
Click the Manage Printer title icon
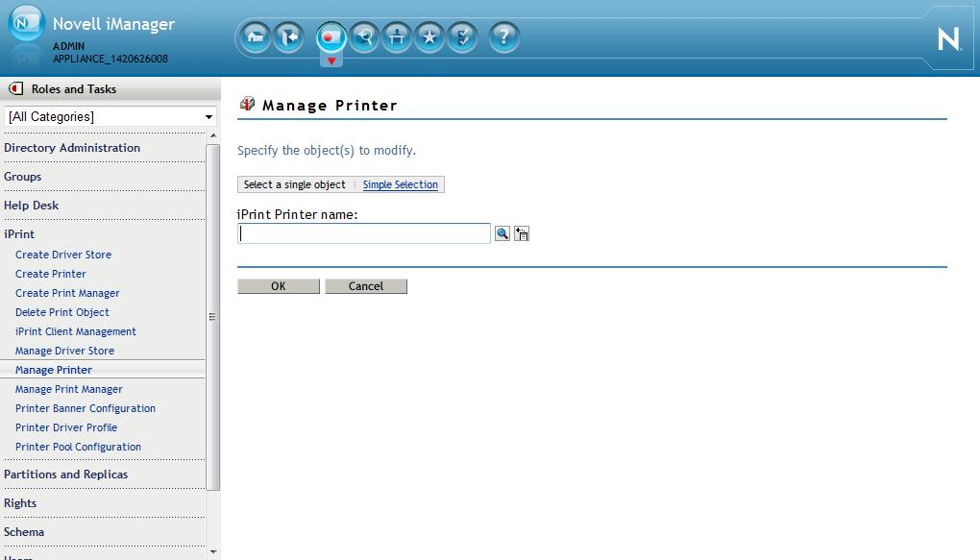(x=248, y=104)
